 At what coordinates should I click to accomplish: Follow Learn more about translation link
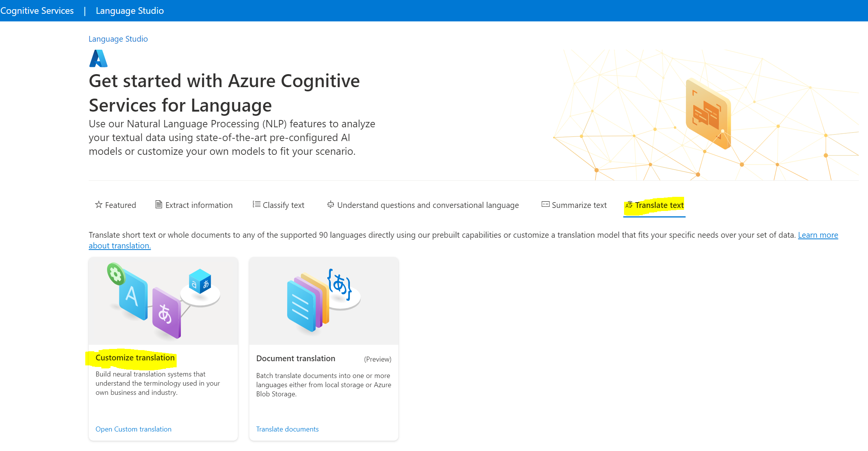pos(818,235)
